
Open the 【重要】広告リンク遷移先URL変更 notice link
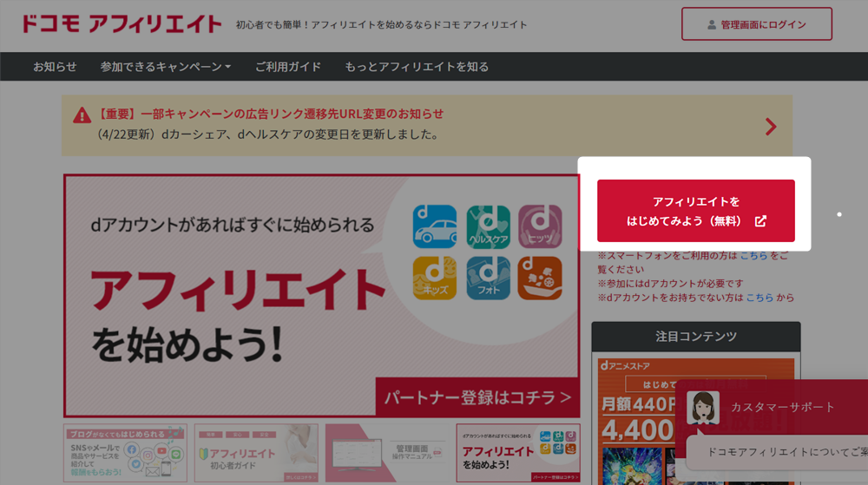pyautogui.click(x=270, y=114)
